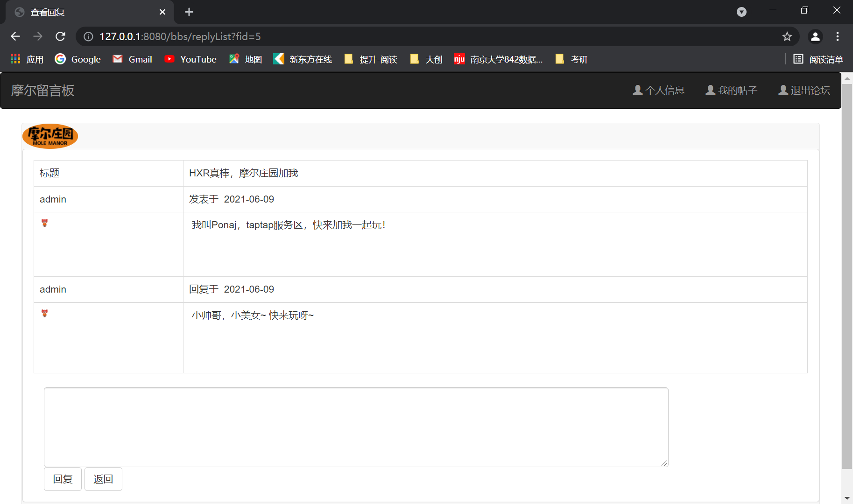The image size is (853, 504).
Task: Open the 考研 bookmark folder
Action: [x=571, y=59]
